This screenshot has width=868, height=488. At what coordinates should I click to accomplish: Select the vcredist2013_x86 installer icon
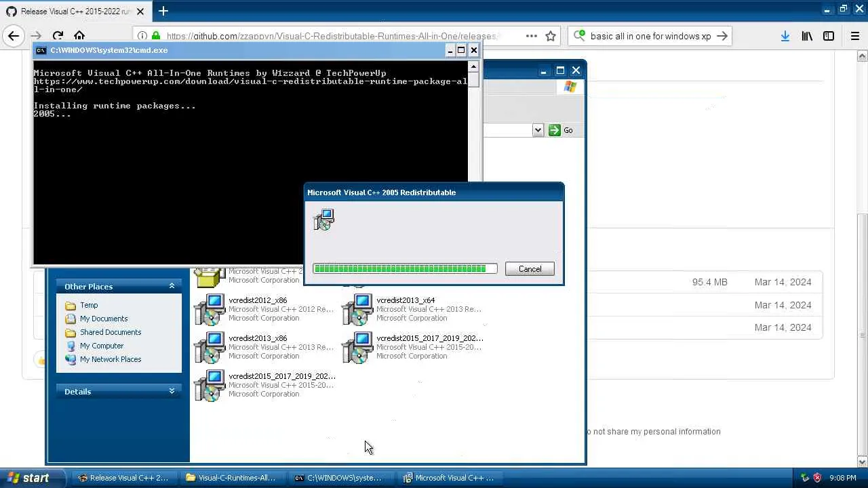point(210,347)
